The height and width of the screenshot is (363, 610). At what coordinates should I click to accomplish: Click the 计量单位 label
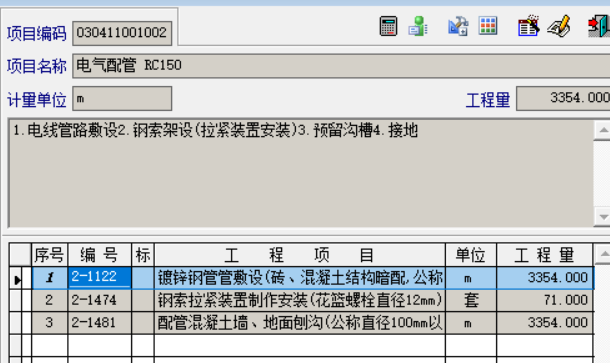click(x=37, y=100)
